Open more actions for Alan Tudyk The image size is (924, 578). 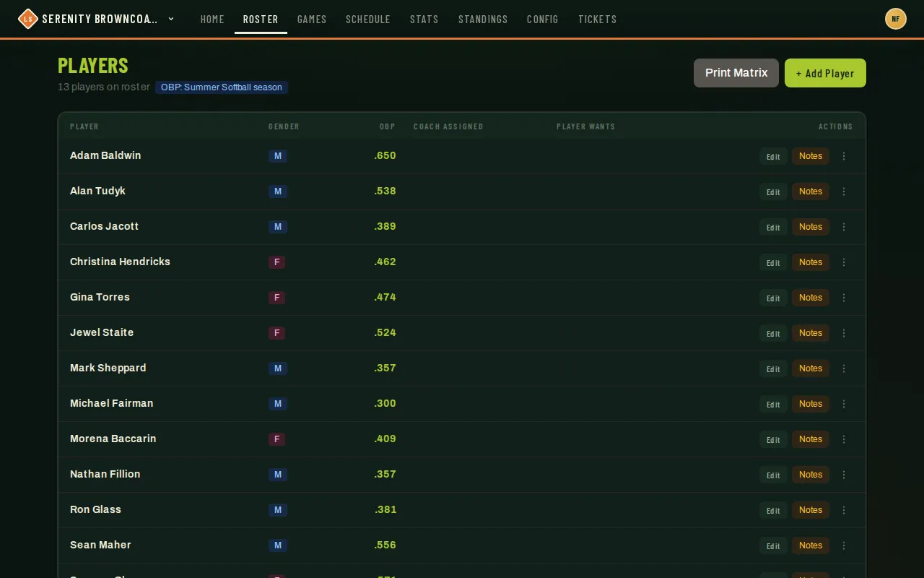point(844,191)
